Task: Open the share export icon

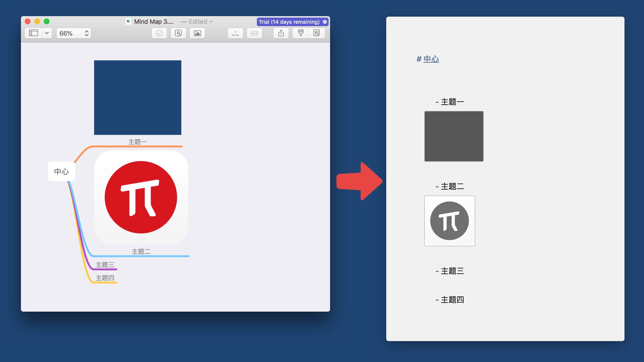Action: point(281,33)
